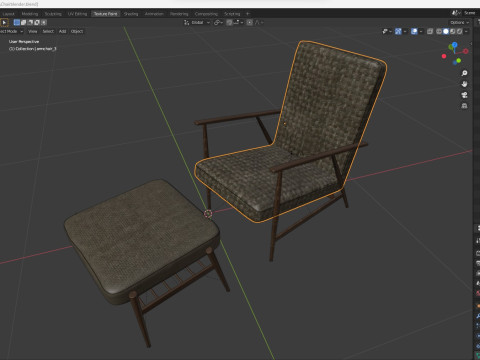This screenshot has height=360, width=480.
Task: Switch to Solid viewport shading
Action: (x=446, y=31)
